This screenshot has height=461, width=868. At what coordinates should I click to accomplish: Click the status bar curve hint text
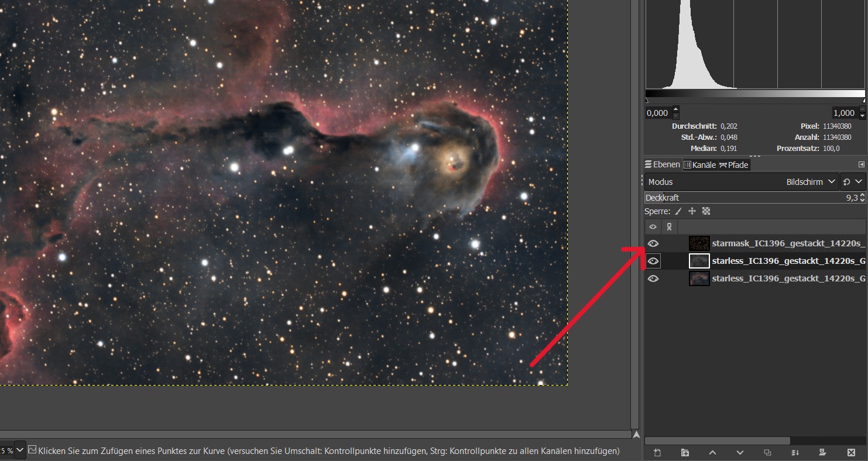click(328, 450)
